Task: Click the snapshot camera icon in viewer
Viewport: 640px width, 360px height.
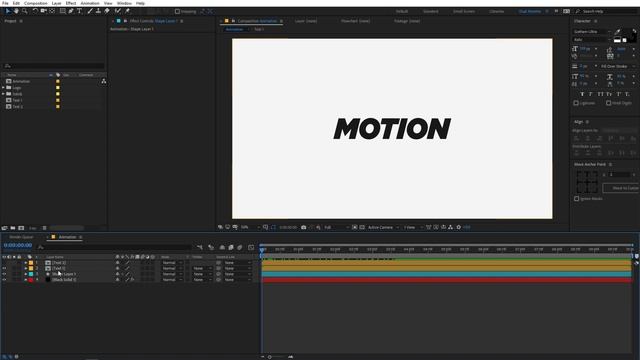Action: pyautogui.click(x=304, y=227)
